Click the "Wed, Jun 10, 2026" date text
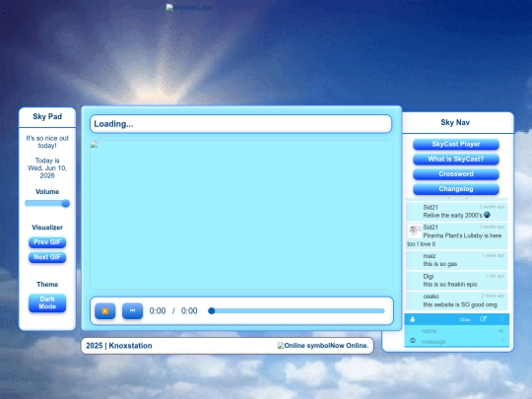532x399 pixels. [47, 171]
